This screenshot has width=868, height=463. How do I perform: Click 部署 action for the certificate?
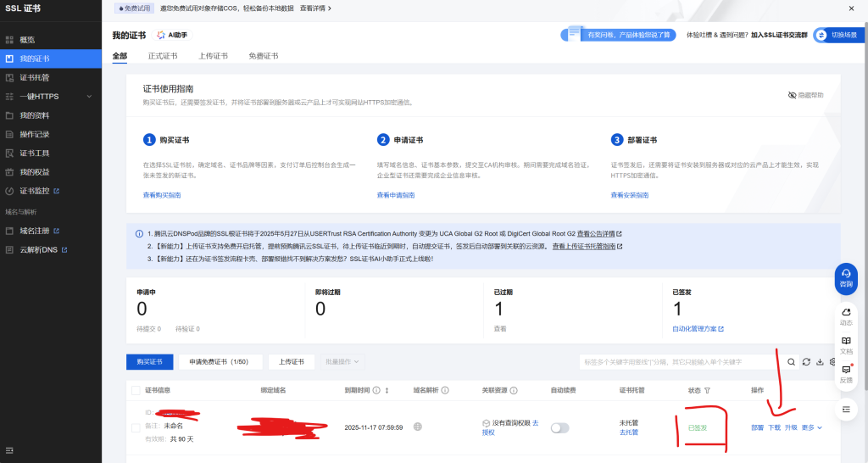click(x=757, y=427)
